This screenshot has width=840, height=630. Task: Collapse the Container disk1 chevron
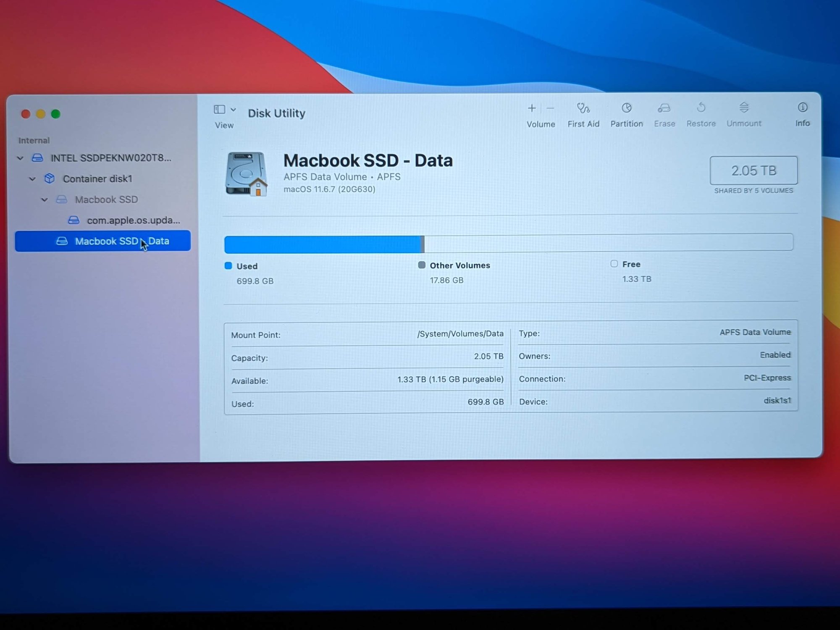pyautogui.click(x=32, y=179)
